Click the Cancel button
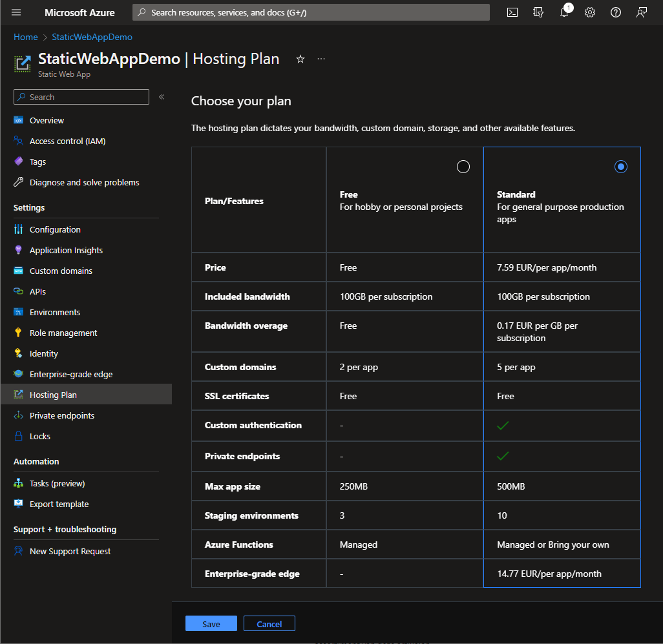Screen dimensions: 663x644 [x=269, y=624]
